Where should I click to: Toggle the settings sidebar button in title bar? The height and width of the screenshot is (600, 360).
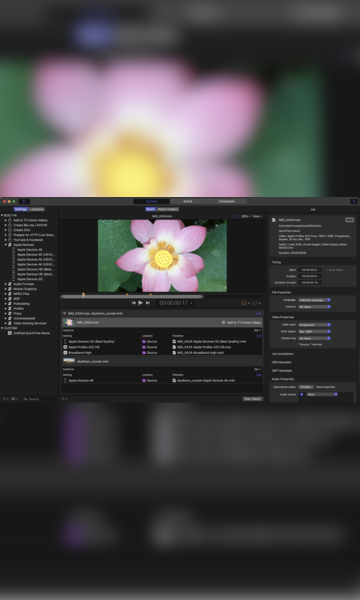coord(24,201)
